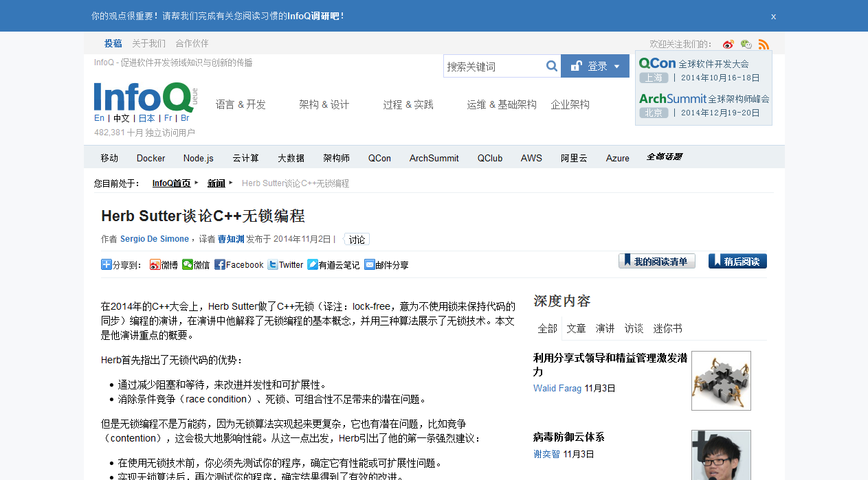
Task: Open 企业架构 menu
Action: pyautogui.click(x=570, y=104)
